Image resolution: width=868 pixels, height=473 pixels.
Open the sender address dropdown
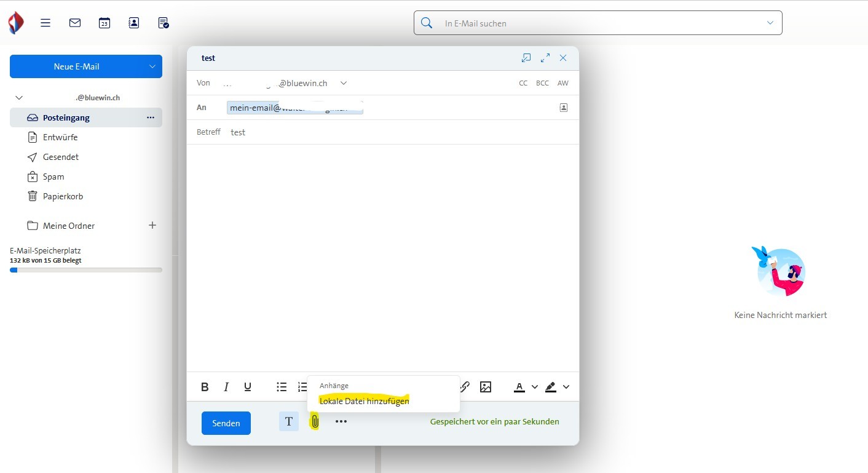tap(344, 83)
